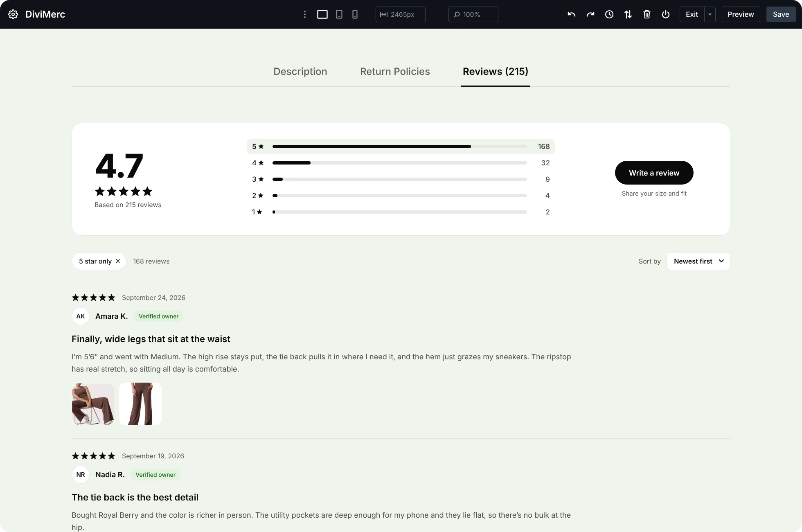The image size is (802, 532).
Task: Click the Preview button
Action: coord(741,14)
